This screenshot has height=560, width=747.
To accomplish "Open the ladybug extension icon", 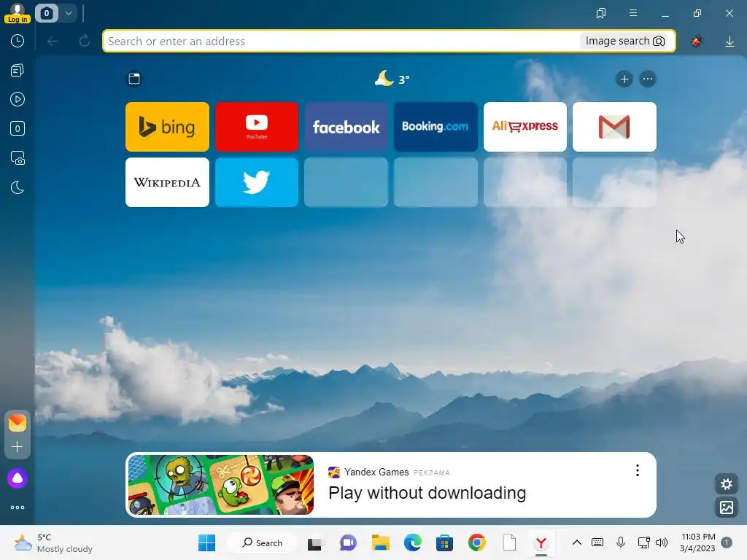I will coord(697,42).
